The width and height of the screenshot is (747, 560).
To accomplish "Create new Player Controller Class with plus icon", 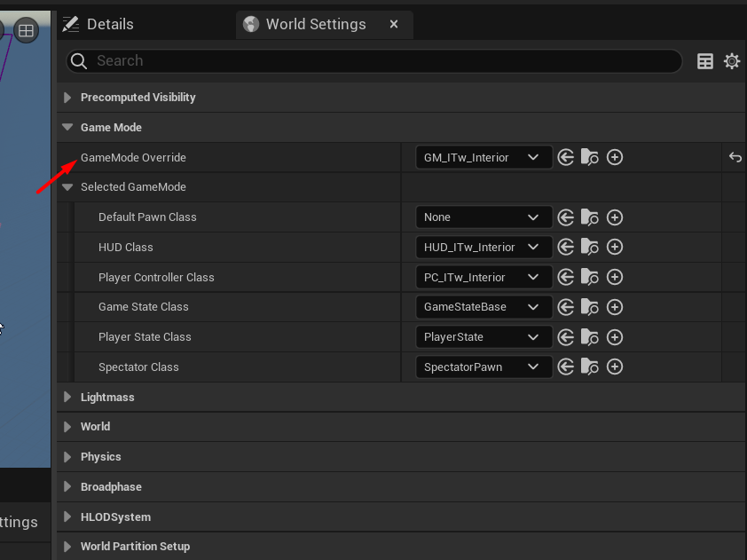I will point(615,277).
